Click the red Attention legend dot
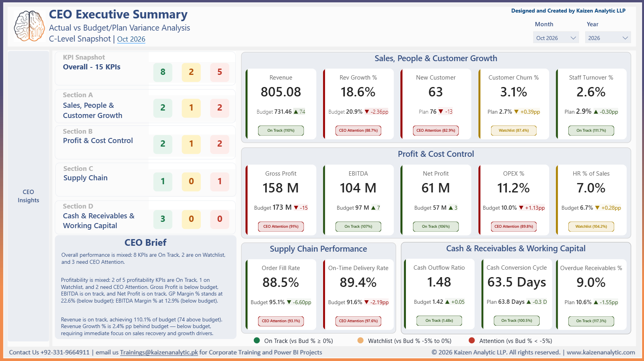The image size is (644, 361). click(x=472, y=341)
